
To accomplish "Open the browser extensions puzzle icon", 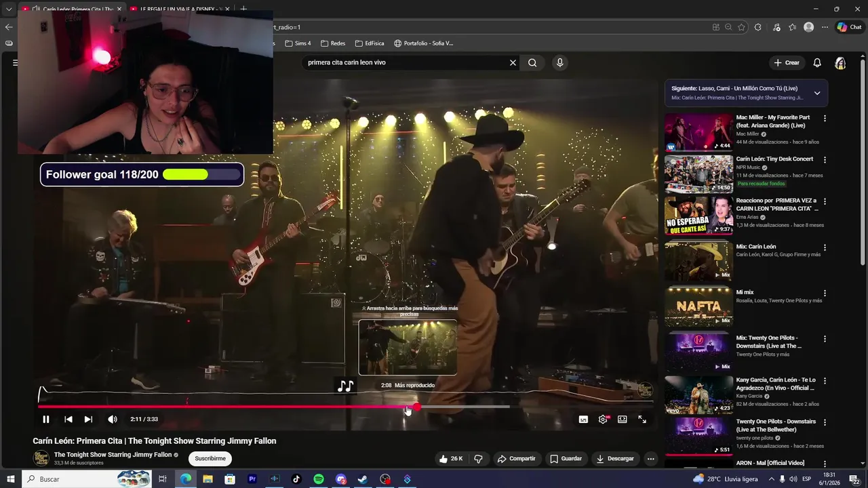I will pos(758,27).
